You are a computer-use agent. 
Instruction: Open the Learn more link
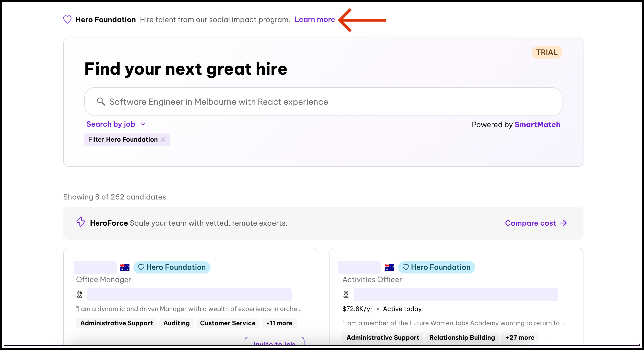(x=315, y=19)
